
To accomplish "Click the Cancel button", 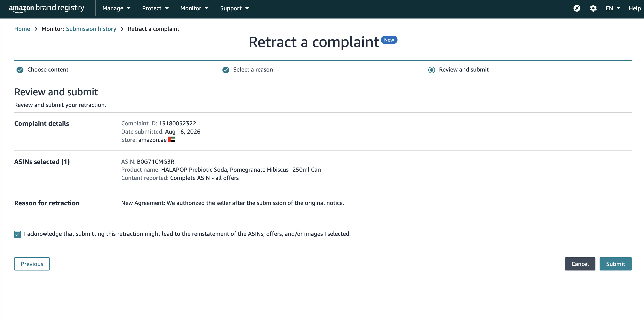I will point(580,264).
